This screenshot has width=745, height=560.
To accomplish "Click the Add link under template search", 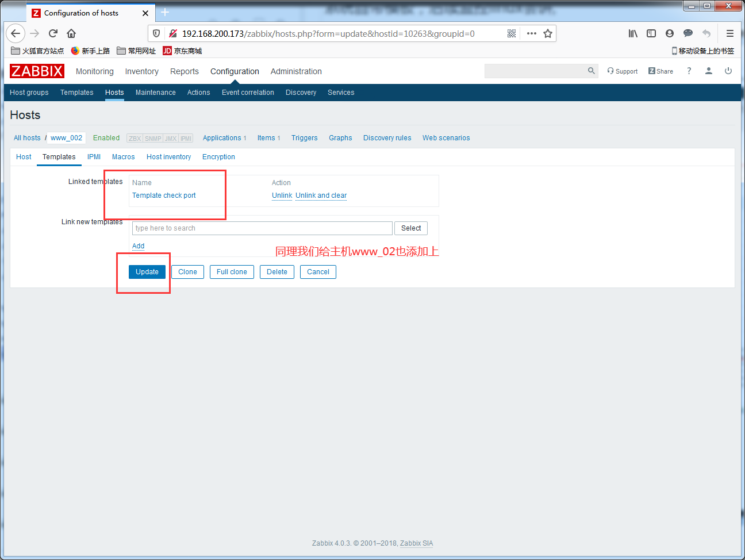I will (x=139, y=246).
